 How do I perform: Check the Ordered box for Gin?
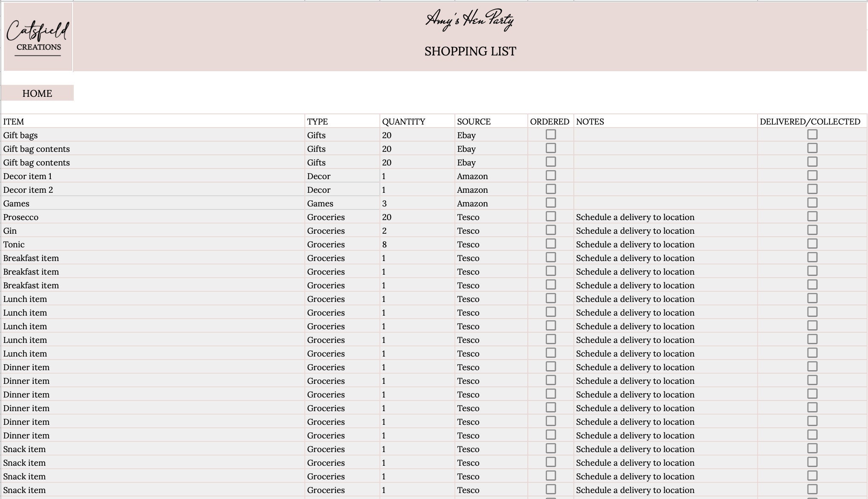click(551, 230)
